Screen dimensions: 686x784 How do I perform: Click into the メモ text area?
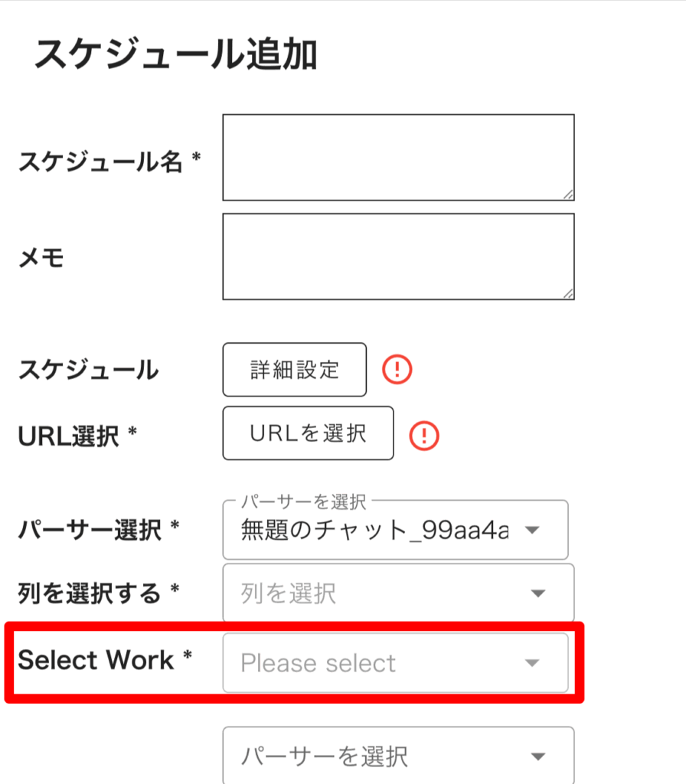(398, 256)
